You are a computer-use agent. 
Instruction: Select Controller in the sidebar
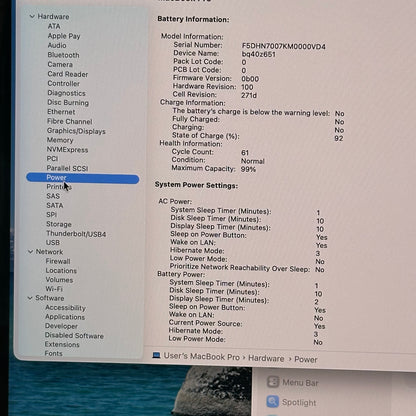click(x=64, y=83)
